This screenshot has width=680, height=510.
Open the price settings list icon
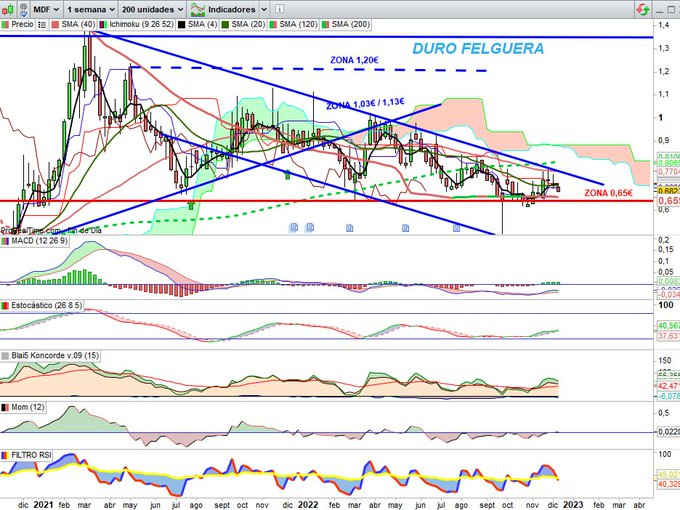(x=42, y=25)
